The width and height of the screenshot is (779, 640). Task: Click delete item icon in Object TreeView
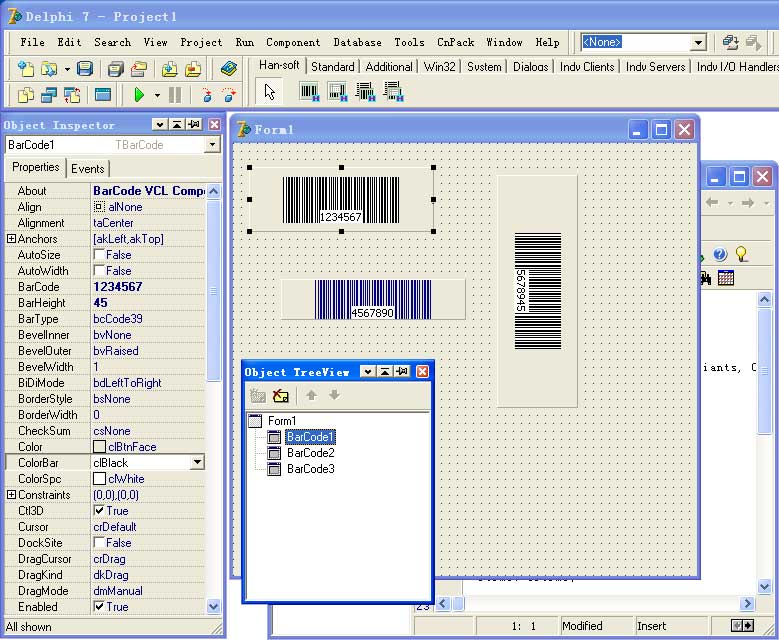(281, 396)
